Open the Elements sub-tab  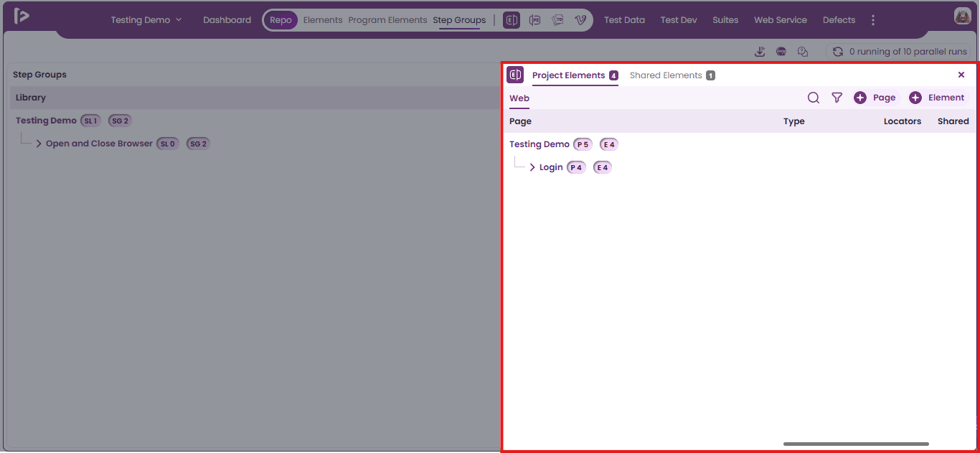[323, 20]
